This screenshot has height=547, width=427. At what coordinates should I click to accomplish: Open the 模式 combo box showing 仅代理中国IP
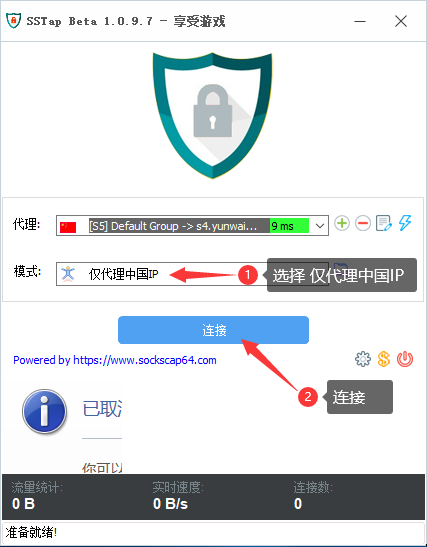pos(192,274)
